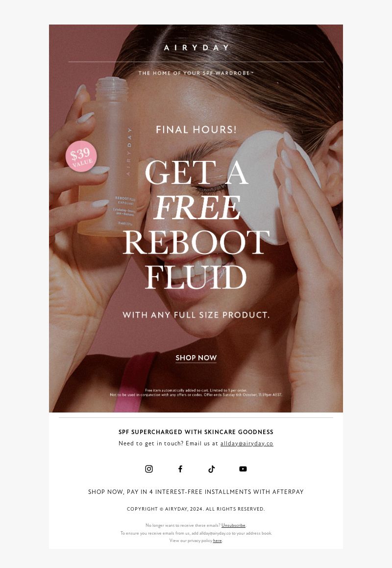Click 'WITH ANY FULL SIZE PRODUCT' text
The image size is (392, 568).
point(196,315)
